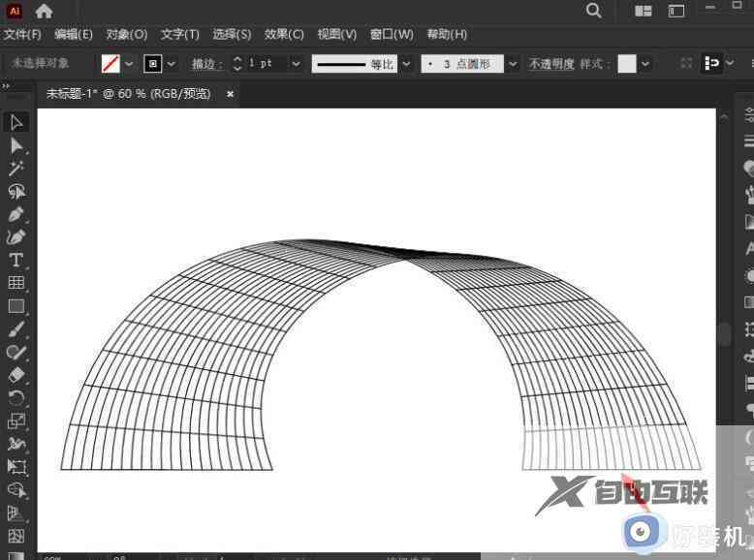Select the Scale tool

(16, 421)
